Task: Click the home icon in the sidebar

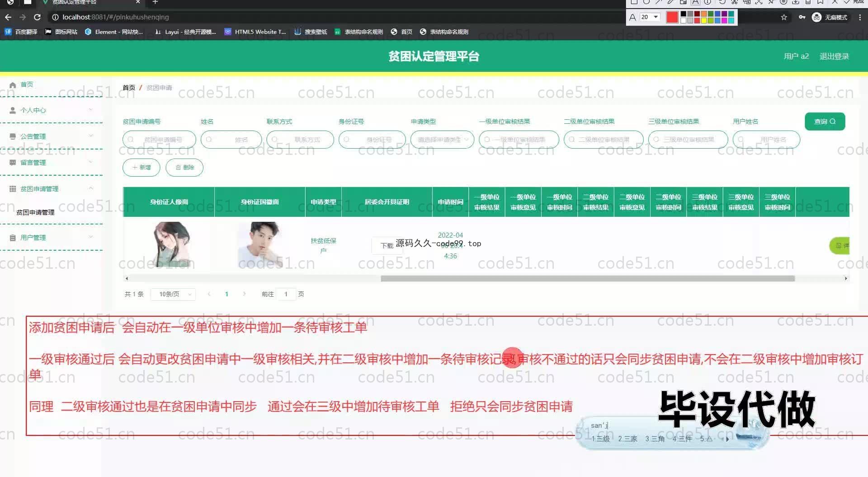Action: pyautogui.click(x=13, y=84)
